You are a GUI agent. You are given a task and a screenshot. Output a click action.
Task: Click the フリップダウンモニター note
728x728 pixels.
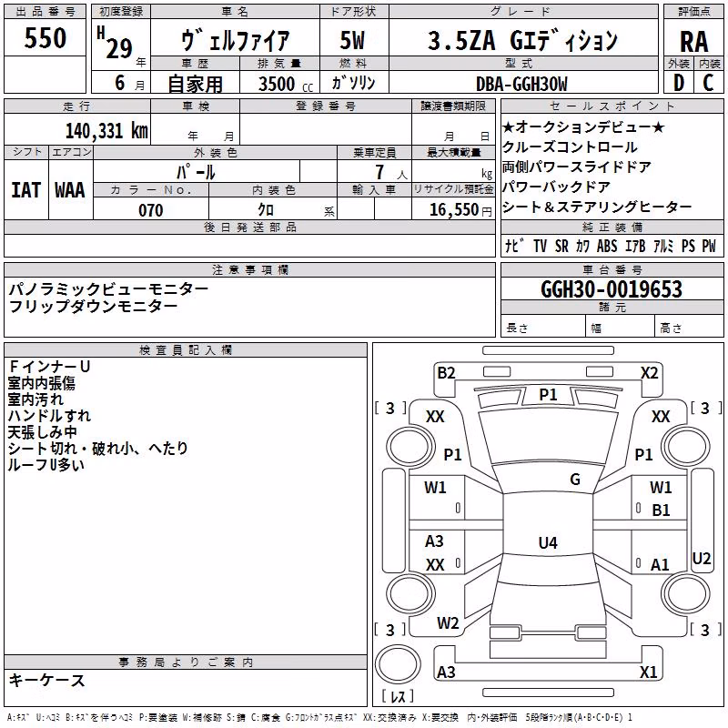93,306
